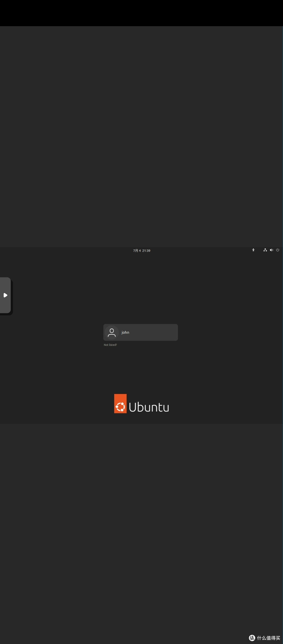283x644 pixels.
Task: Click the volume speaker icon
Action: click(271, 250)
